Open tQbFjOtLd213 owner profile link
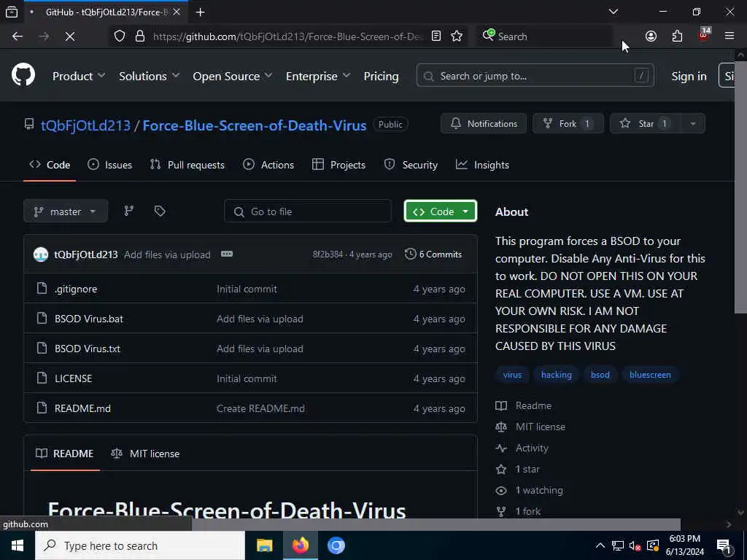The width and height of the screenshot is (747, 560). coord(85,125)
